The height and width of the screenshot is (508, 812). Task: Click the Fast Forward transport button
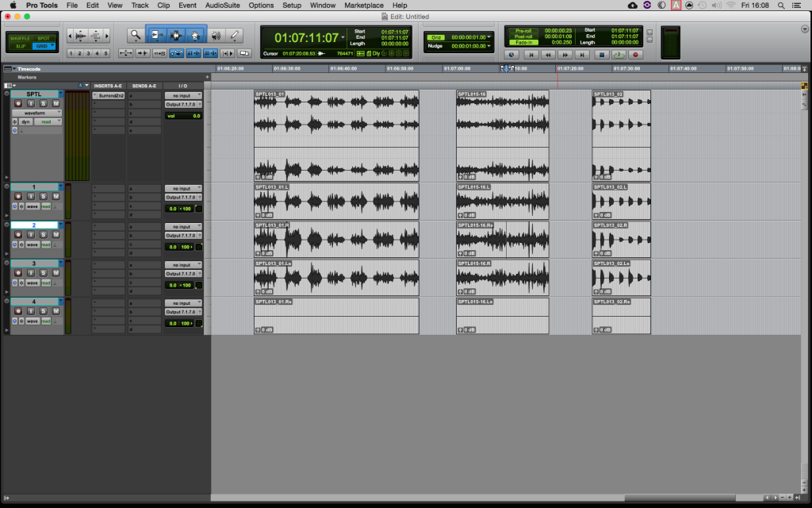point(565,55)
